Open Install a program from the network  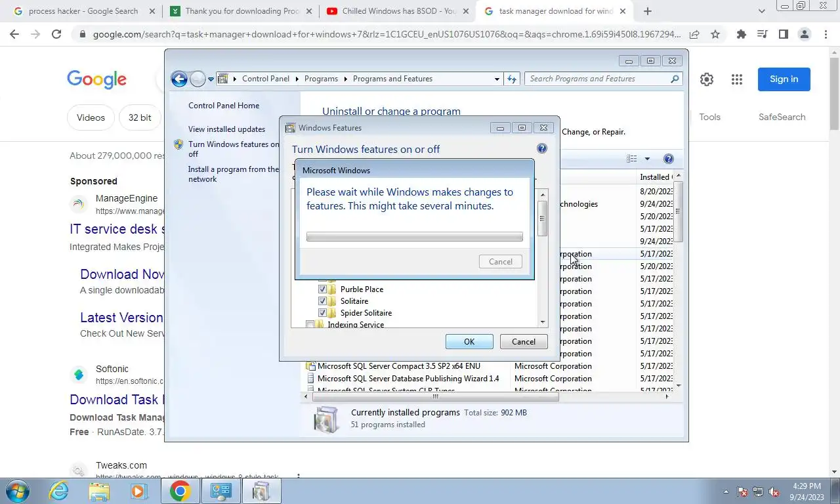(234, 174)
